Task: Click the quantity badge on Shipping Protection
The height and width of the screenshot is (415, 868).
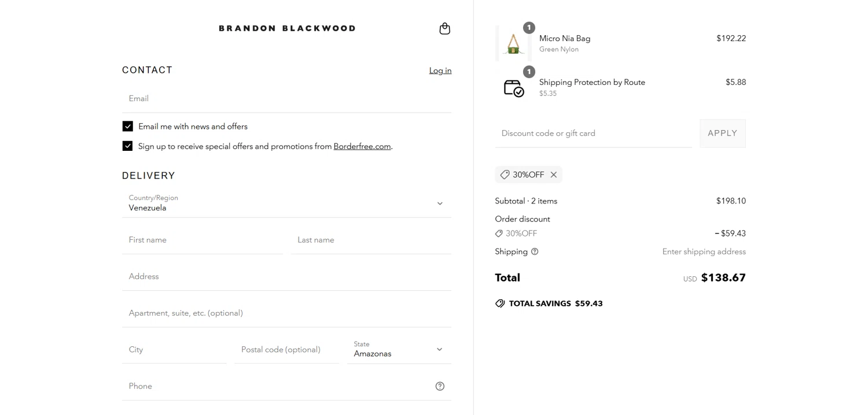Action: pos(529,72)
